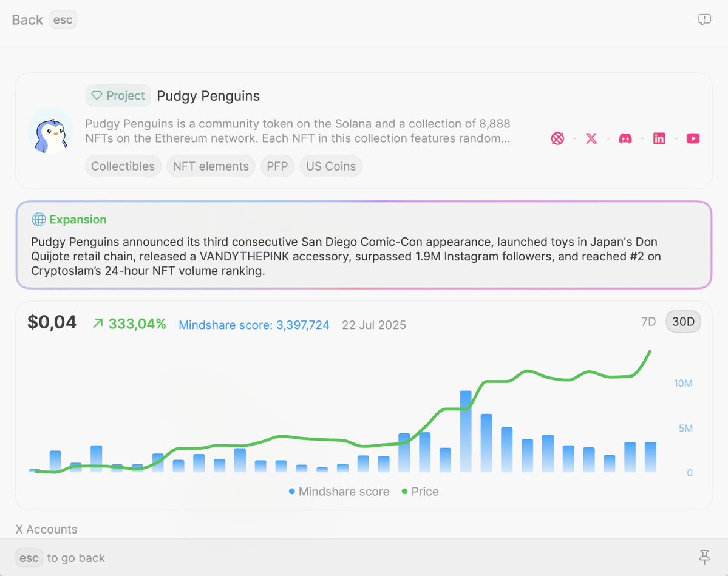Image resolution: width=728 pixels, height=576 pixels.
Task: Click the Pudgy Penguins avatar image
Action: [50, 131]
